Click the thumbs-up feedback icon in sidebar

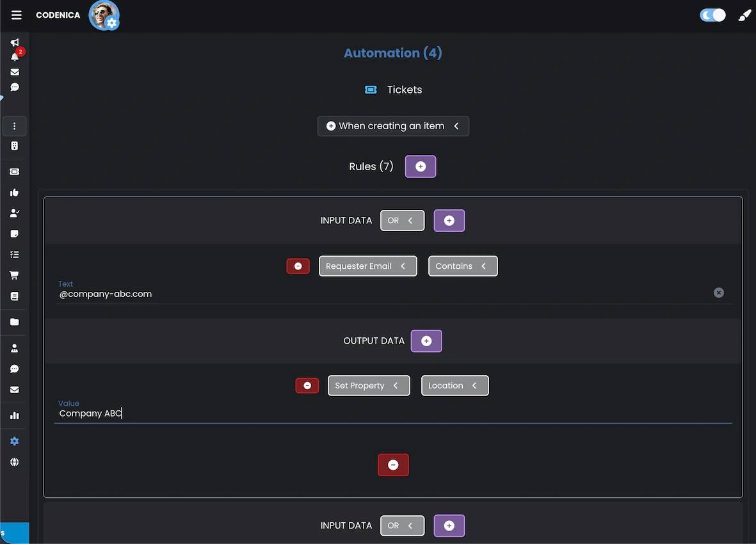point(14,193)
